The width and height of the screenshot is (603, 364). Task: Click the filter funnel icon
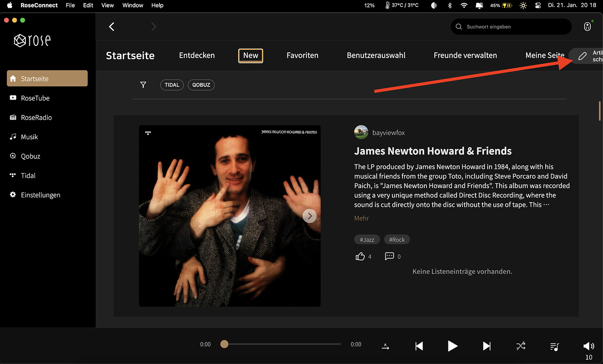click(143, 85)
